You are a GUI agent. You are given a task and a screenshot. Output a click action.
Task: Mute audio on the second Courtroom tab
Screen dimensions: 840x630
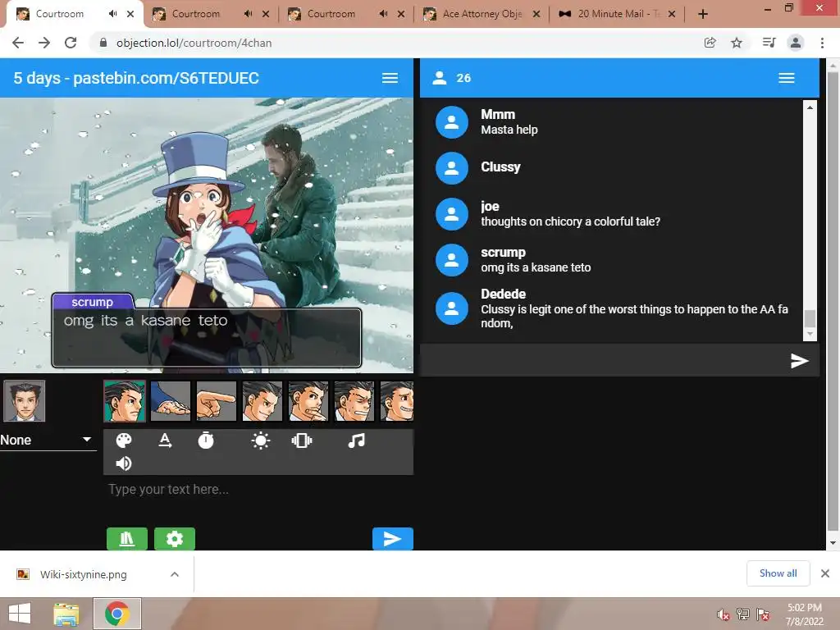coord(248,14)
